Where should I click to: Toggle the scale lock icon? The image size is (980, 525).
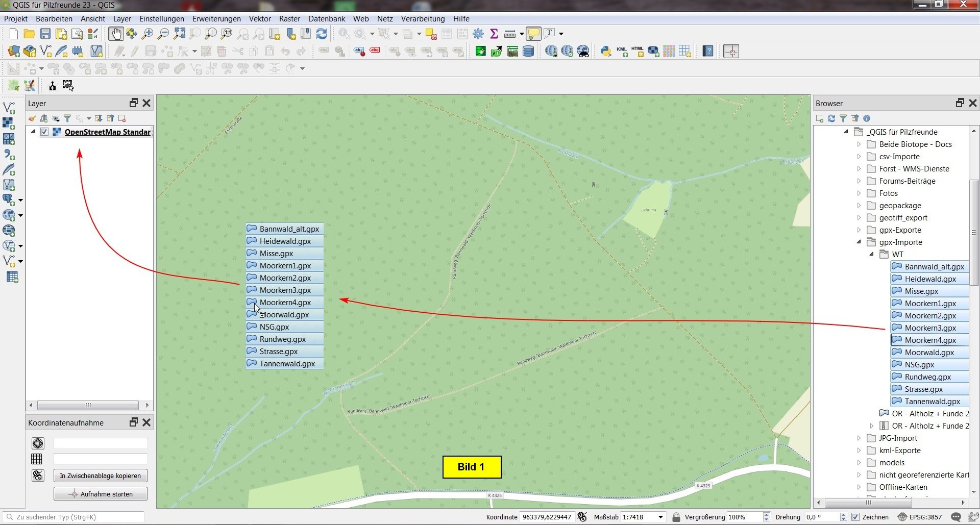click(x=676, y=517)
